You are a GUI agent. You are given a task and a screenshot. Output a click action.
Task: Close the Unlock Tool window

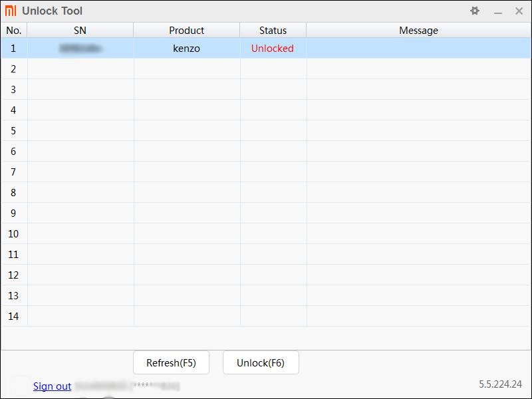click(x=519, y=11)
